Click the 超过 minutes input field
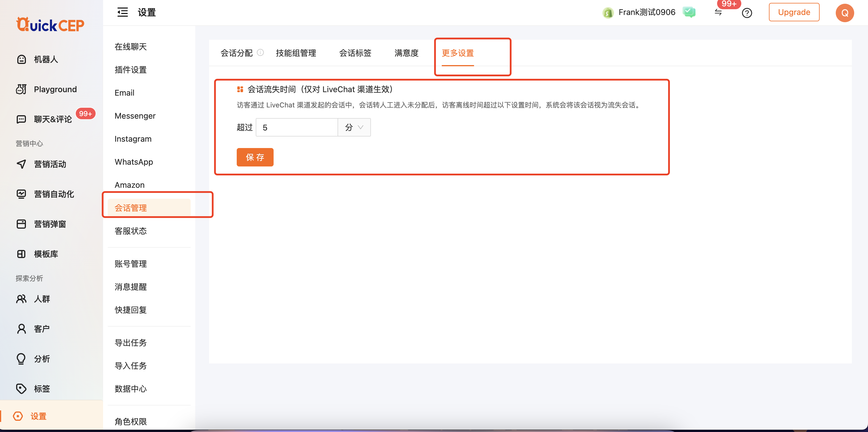Image resolution: width=868 pixels, height=432 pixels. (297, 127)
